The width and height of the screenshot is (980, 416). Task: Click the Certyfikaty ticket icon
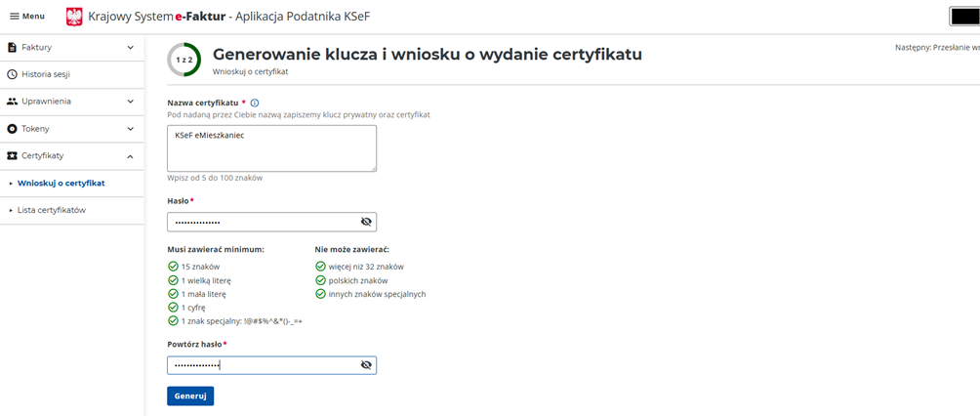[13, 156]
